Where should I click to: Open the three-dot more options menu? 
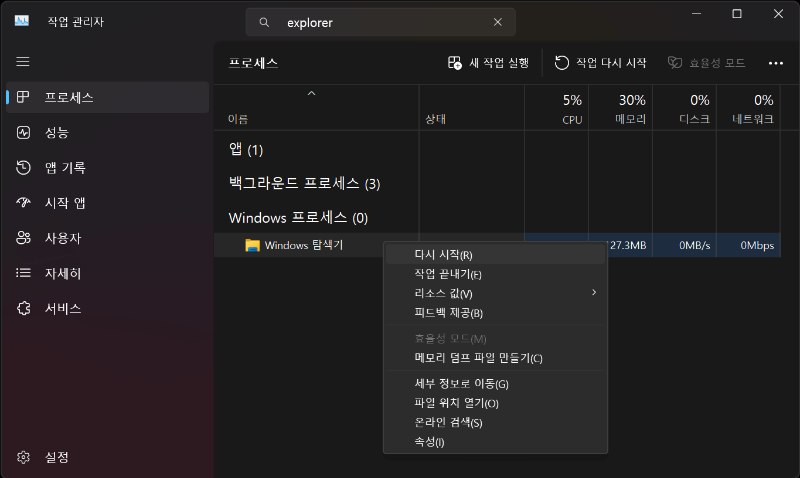click(x=776, y=63)
